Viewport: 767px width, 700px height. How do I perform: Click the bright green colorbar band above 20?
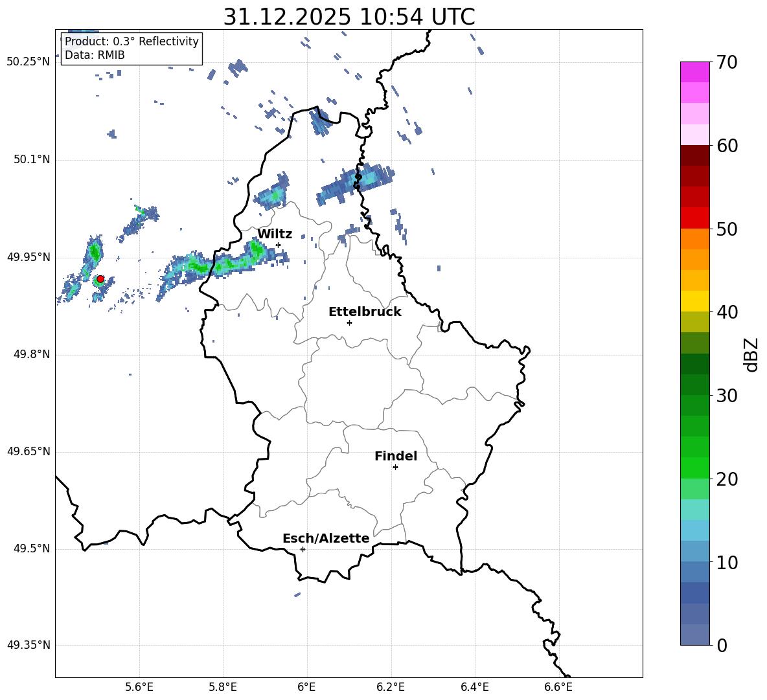pos(695,468)
